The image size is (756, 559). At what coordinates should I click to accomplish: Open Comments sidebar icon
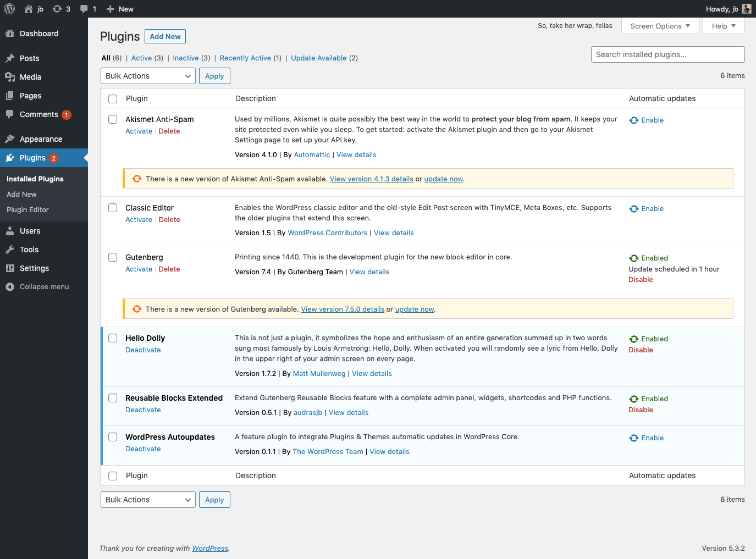(x=10, y=114)
